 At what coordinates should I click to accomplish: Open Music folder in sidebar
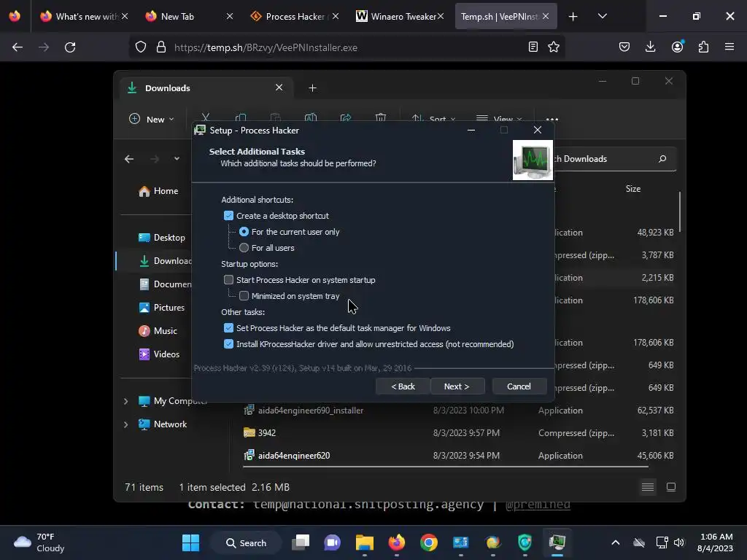tap(158, 331)
